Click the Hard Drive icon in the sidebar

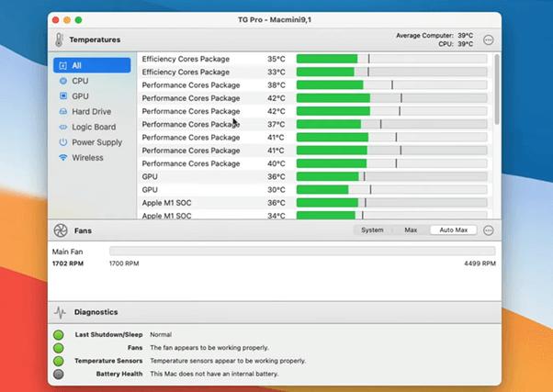pyautogui.click(x=63, y=112)
